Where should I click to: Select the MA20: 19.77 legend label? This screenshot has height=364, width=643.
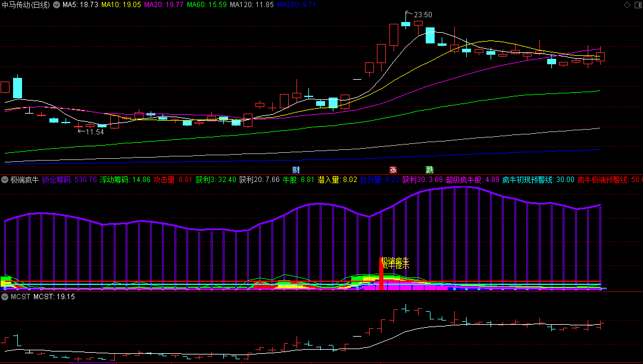[164, 5]
